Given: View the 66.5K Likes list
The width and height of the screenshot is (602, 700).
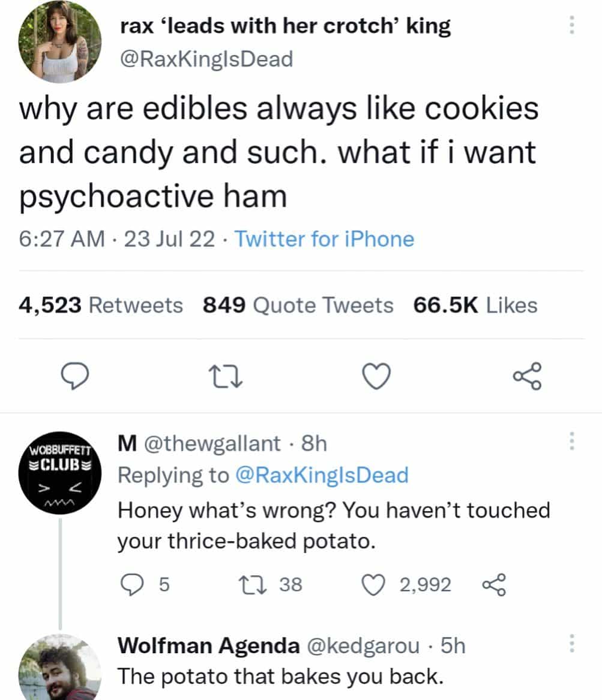Looking at the screenshot, I should [x=475, y=305].
